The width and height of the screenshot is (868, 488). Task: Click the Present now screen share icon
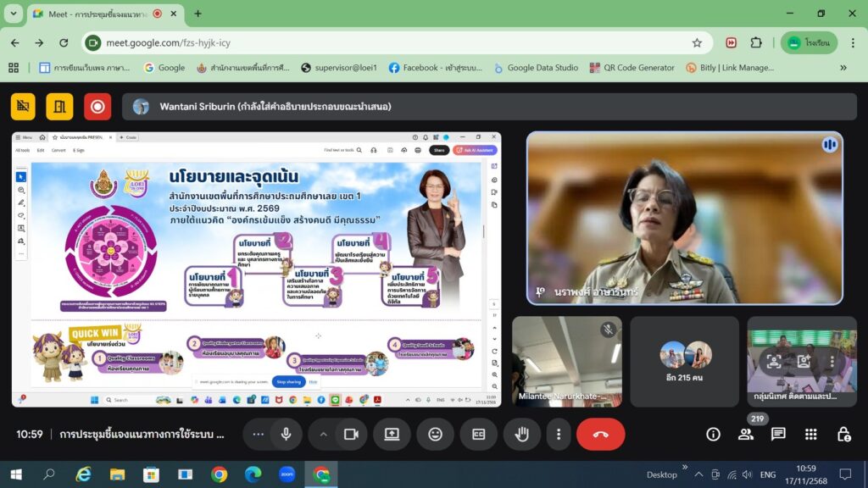pyautogui.click(x=392, y=434)
